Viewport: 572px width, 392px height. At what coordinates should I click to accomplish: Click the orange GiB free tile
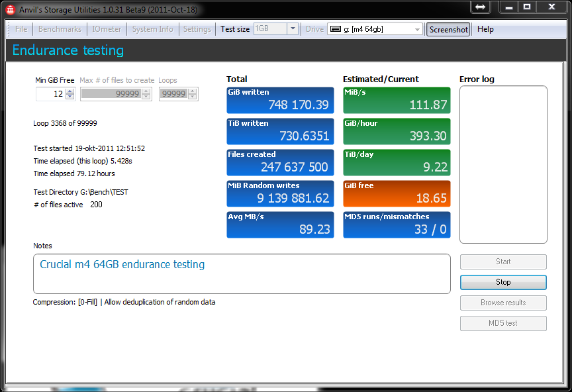coord(397,194)
